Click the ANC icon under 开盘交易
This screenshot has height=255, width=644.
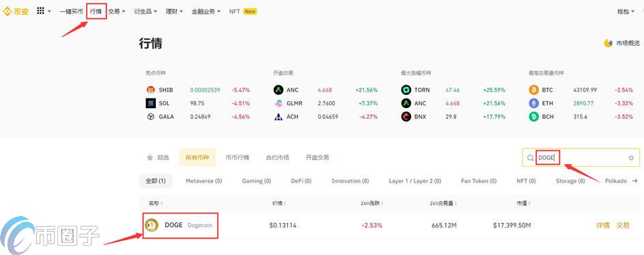(x=279, y=90)
